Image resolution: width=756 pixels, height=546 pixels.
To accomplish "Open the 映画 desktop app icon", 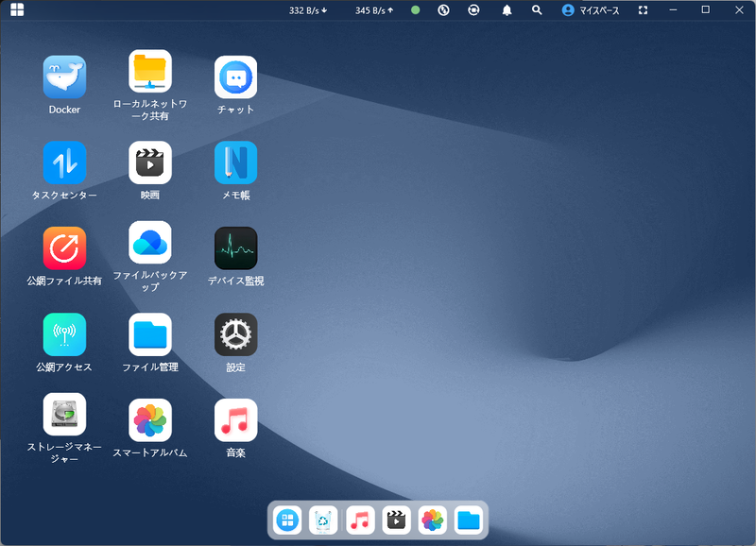I will click(150, 162).
